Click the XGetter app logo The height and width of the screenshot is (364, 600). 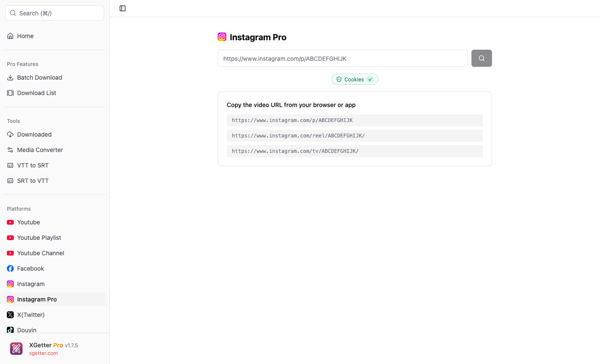(16, 349)
